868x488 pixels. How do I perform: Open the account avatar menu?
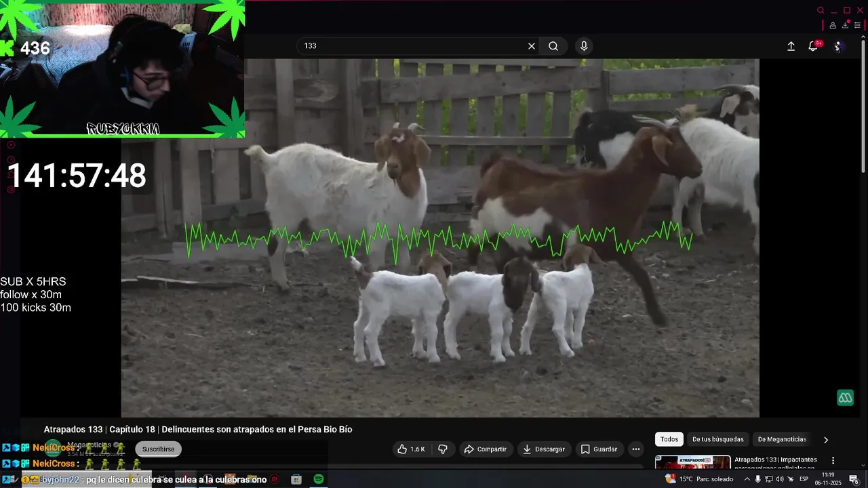tap(838, 46)
